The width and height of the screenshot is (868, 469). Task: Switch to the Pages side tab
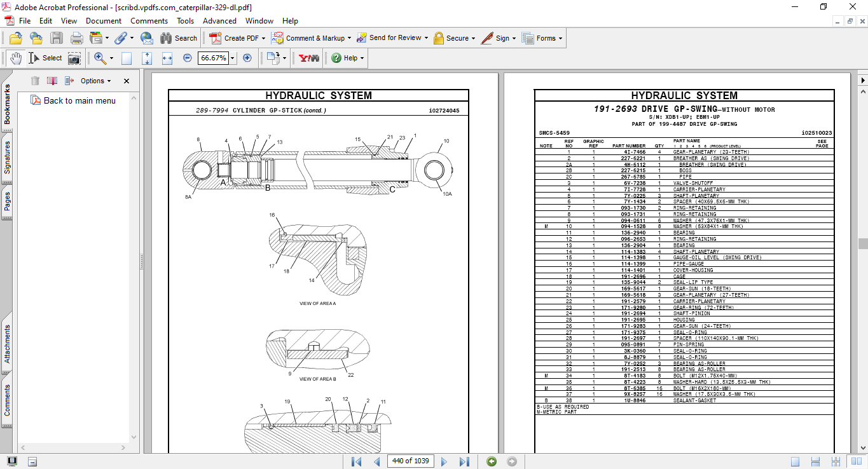(7, 202)
